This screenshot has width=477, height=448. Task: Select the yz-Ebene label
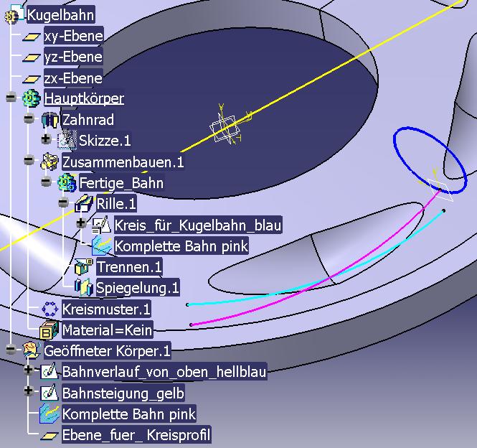(73, 57)
